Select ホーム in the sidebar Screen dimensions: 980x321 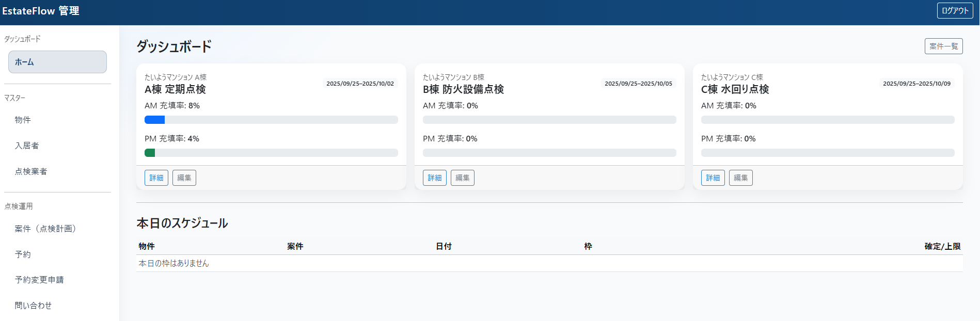click(57, 62)
